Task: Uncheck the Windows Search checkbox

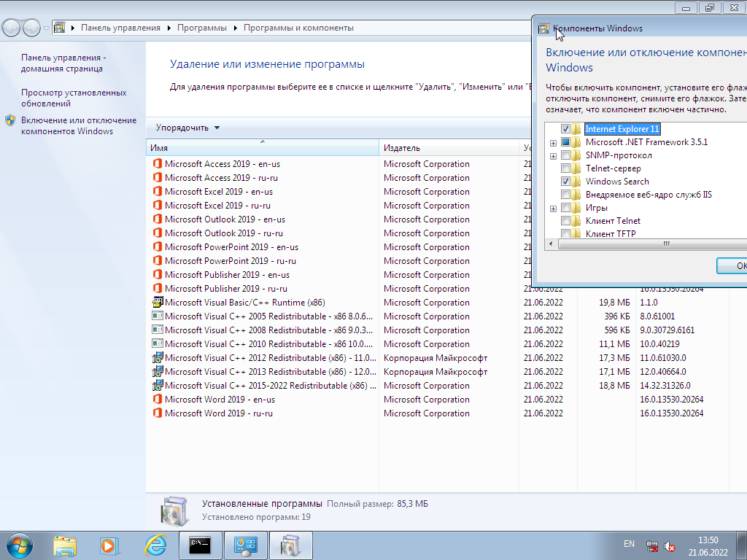Action: click(x=565, y=182)
